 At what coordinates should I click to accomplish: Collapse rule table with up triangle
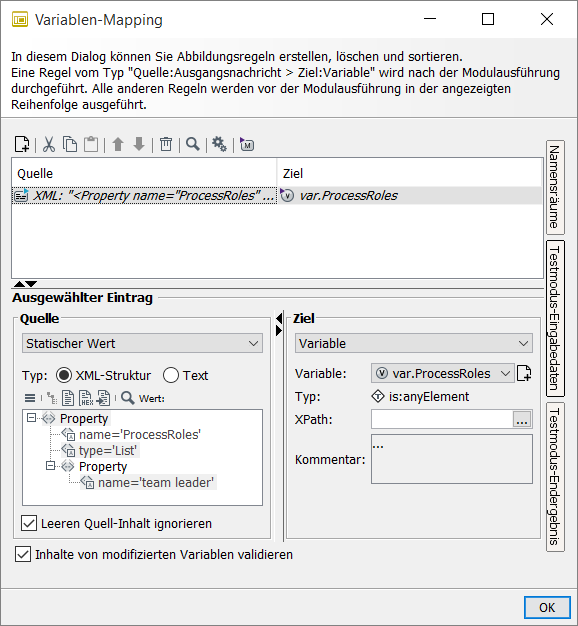pyautogui.click(x=19, y=284)
